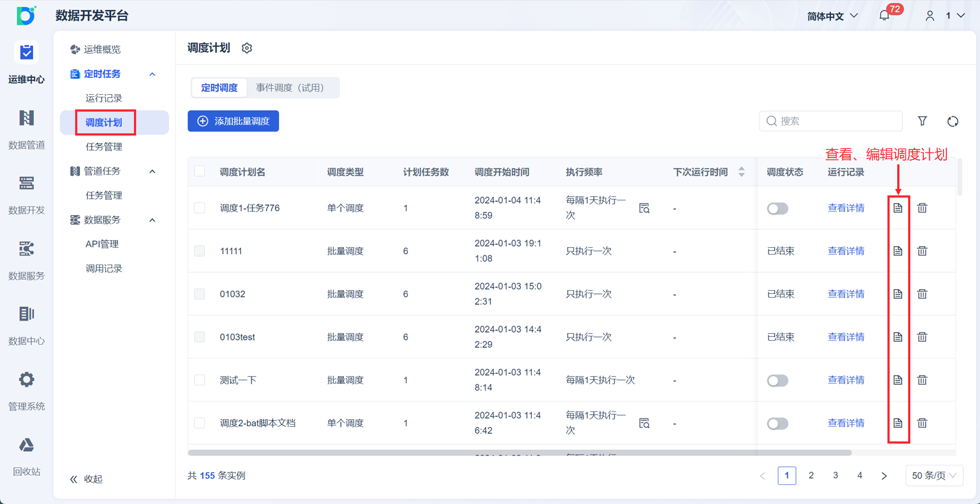Open the user account dropdown
980x504 pixels.
coord(945,16)
